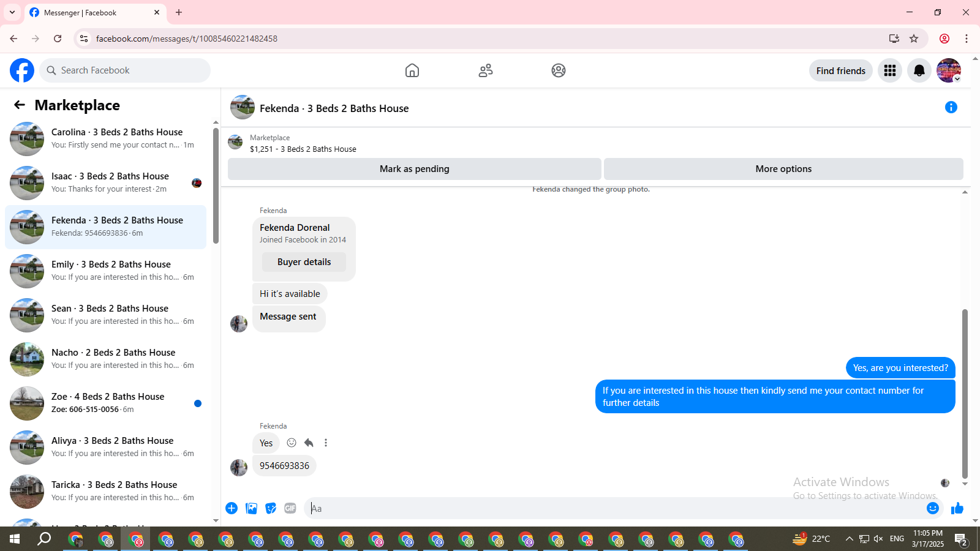The image size is (980, 551).
Task: Click the "9546693836" message bubble
Action: (x=284, y=466)
